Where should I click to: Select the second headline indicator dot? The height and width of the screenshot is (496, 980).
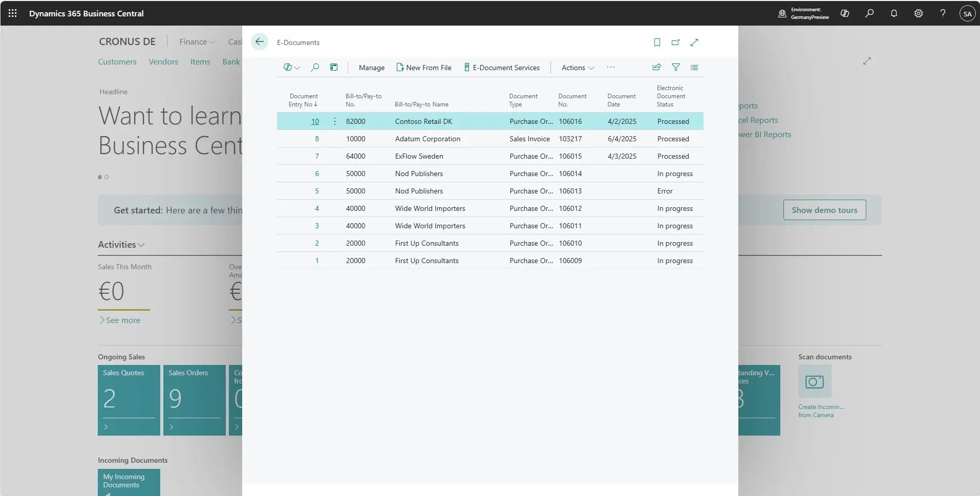(105, 177)
